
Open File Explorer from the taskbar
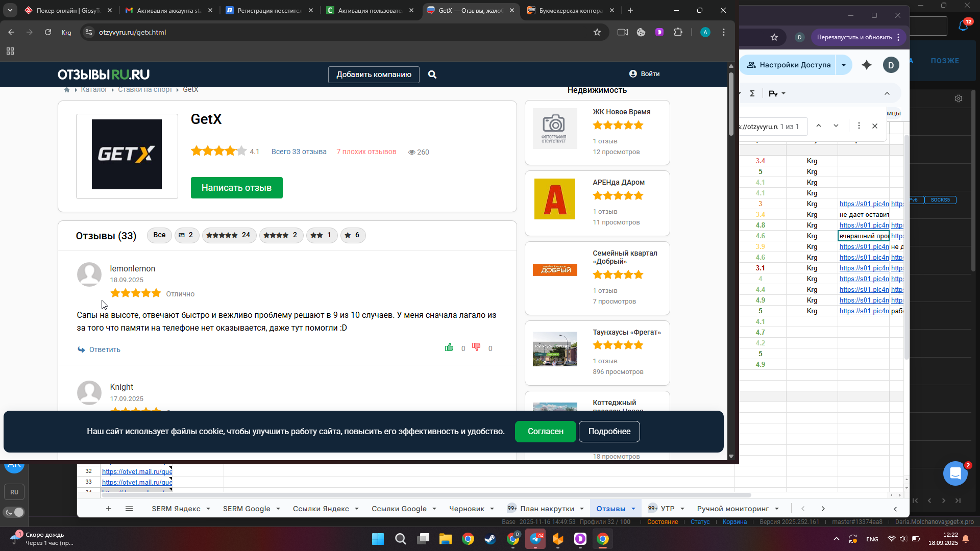pos(446,539)
